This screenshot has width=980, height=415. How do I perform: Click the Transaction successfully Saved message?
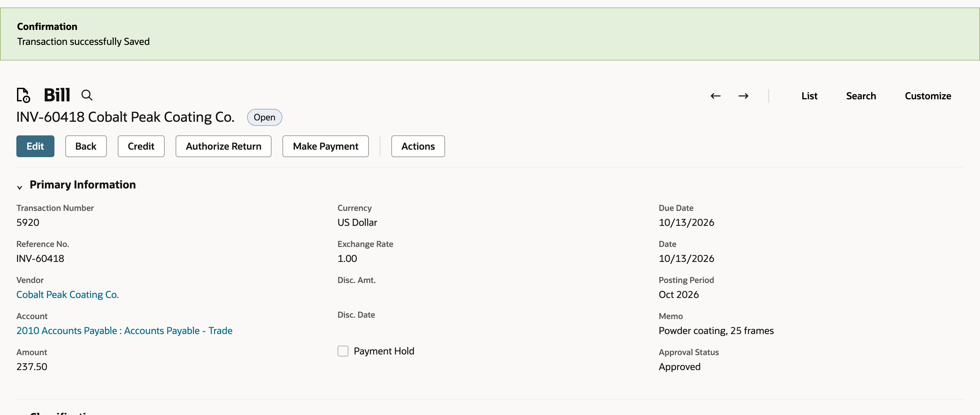click(x=83, y=41)
